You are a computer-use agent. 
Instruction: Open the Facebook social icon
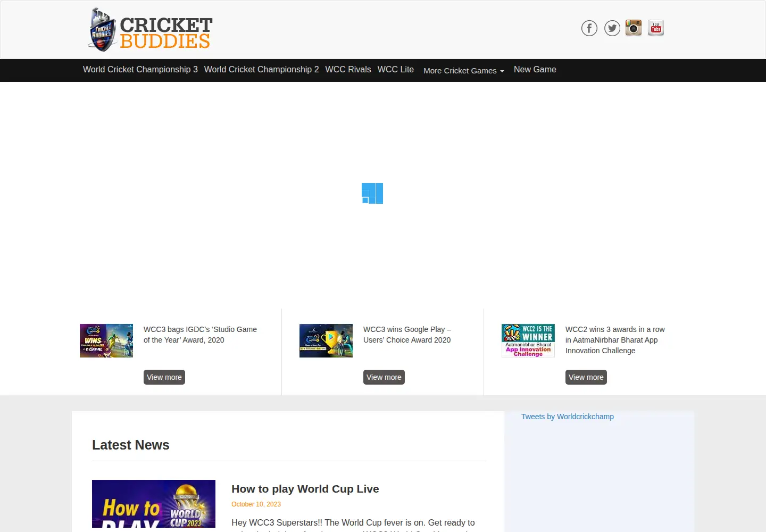point(589,28)
